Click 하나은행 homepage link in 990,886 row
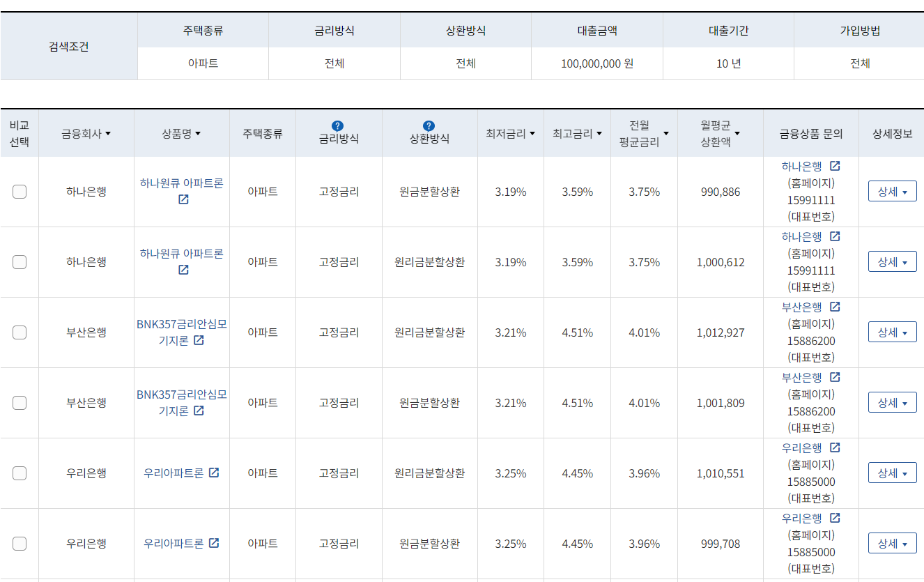This screenshot has width=924, height=582. pos(802,167)
